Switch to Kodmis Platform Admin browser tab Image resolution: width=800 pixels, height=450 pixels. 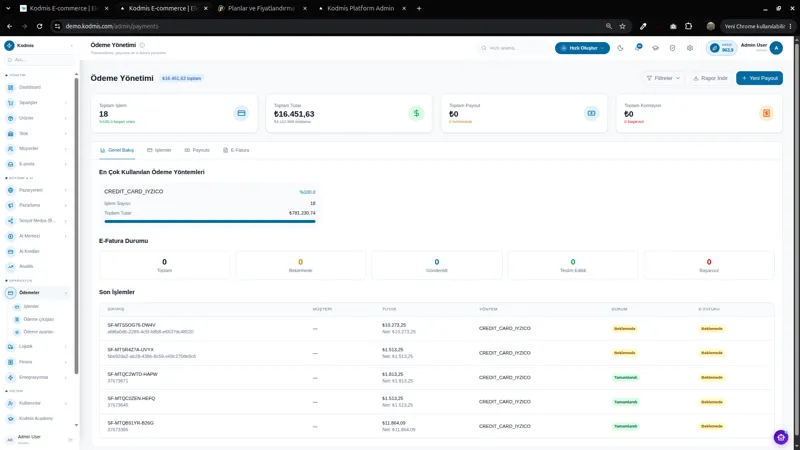pyautogui.click(x=360, y=8)
